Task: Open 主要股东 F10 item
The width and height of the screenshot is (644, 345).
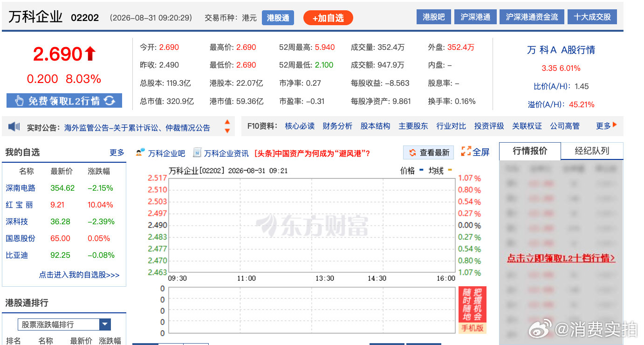Action: click(x=413, y=126)
